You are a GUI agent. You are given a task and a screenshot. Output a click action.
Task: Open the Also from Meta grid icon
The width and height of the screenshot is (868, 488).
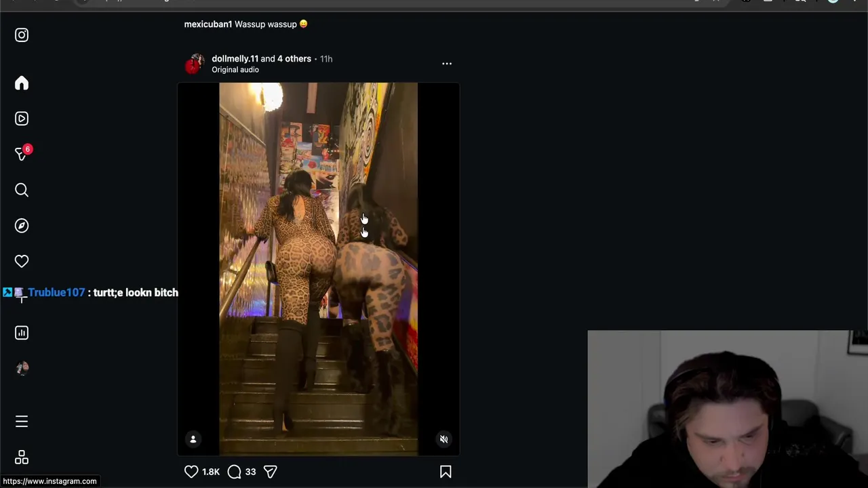(x=22, y=457)
